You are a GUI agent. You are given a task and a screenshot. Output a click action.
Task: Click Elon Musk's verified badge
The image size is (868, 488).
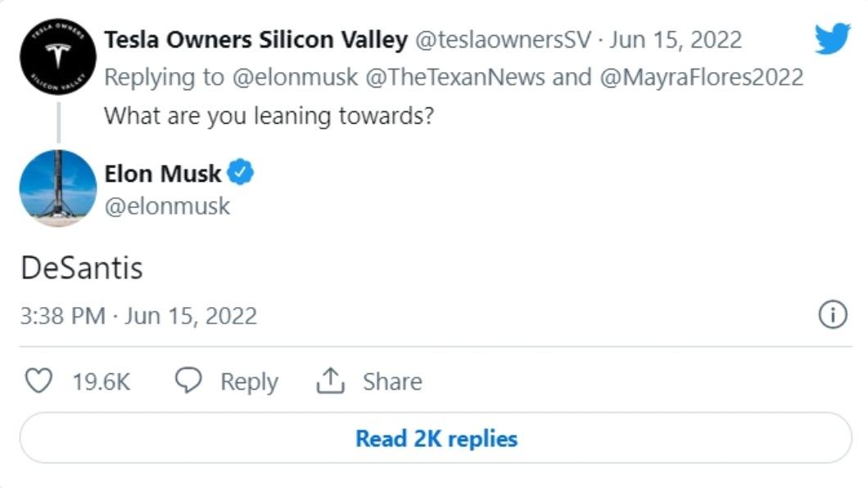pos(240,172)
